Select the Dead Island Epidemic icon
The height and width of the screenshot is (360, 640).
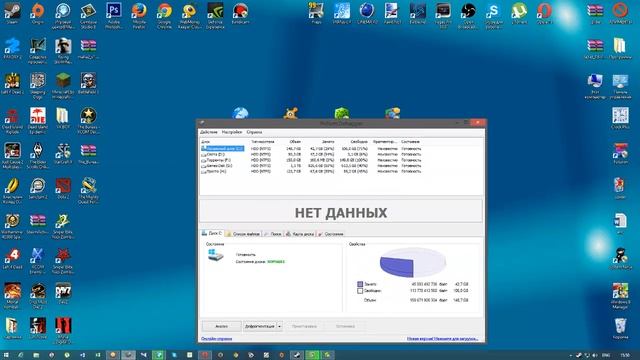coord(38,121)
